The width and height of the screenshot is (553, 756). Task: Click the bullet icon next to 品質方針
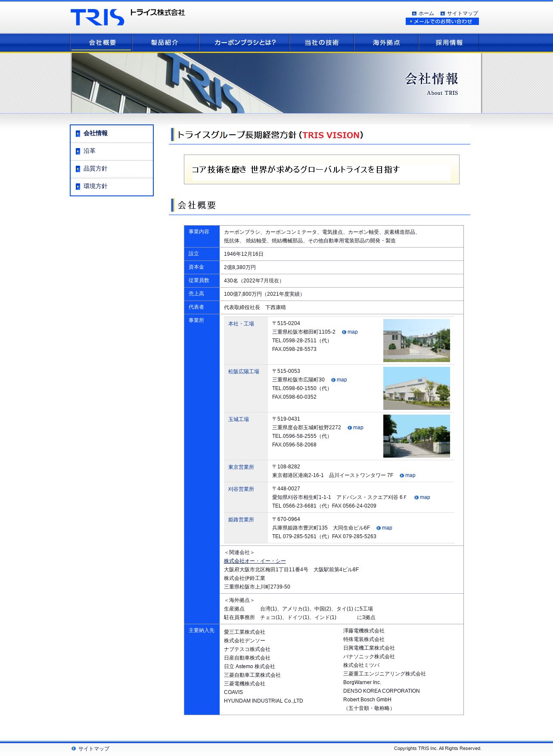(78, 169)
